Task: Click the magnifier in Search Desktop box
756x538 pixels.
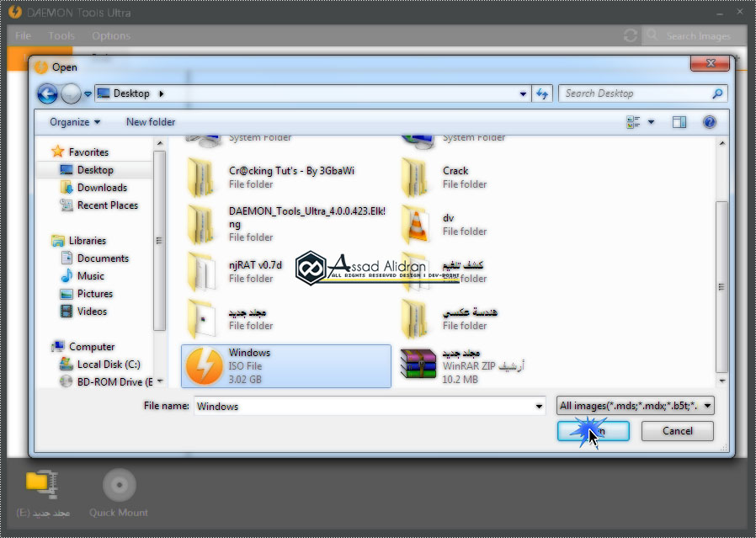Action: tap(717, 93)
